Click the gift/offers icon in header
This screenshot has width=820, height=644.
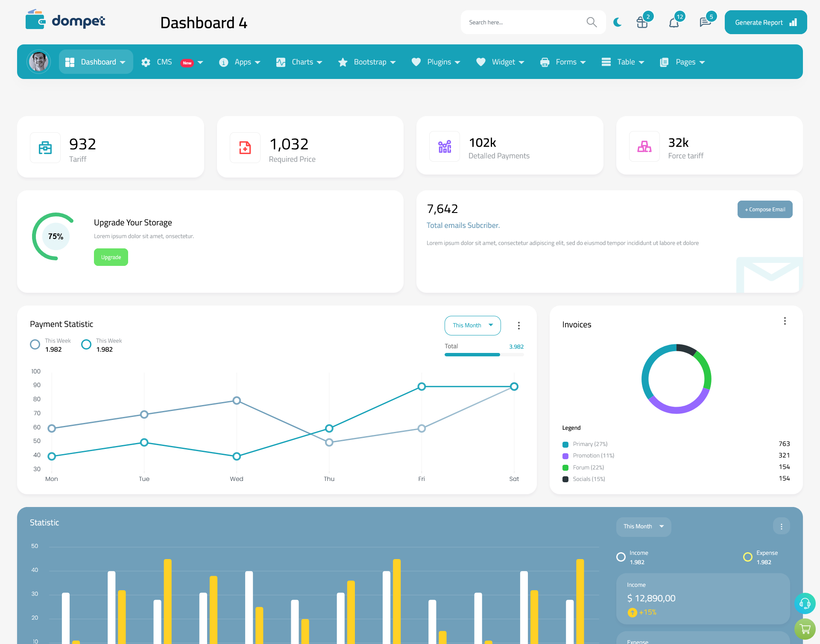tap(641, 22)
